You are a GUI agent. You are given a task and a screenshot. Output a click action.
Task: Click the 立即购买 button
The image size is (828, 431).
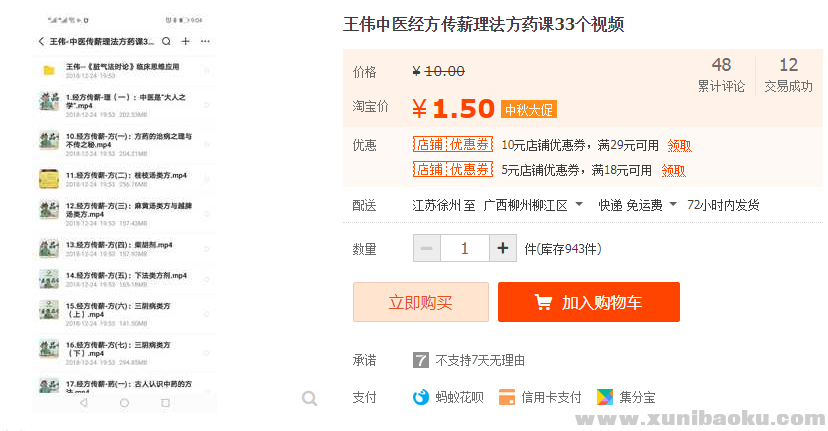pos(421,302)
